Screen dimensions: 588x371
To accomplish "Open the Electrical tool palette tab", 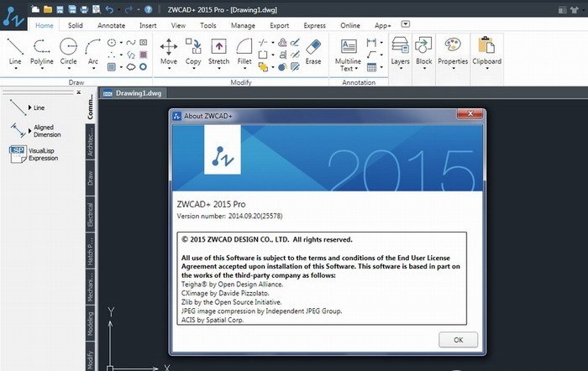I will click(x=90, y=215).
